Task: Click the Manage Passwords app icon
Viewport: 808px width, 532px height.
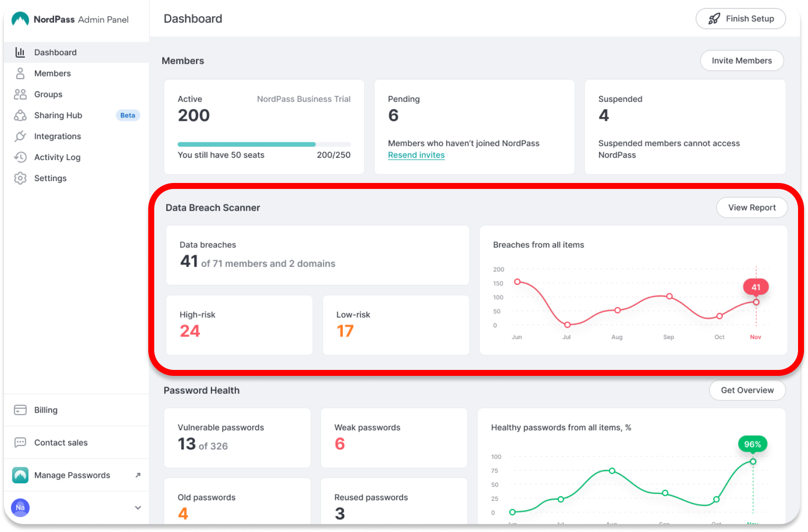Action: point(20,475)
